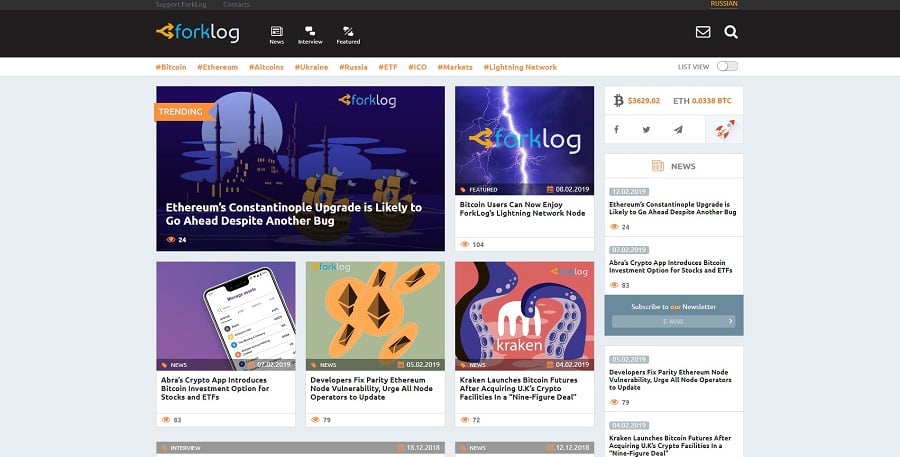This screenshot has width=900, height=457.
Task: Open the Telegram paper plane icon
Action: pyautogui.click(x=678, y=129)
